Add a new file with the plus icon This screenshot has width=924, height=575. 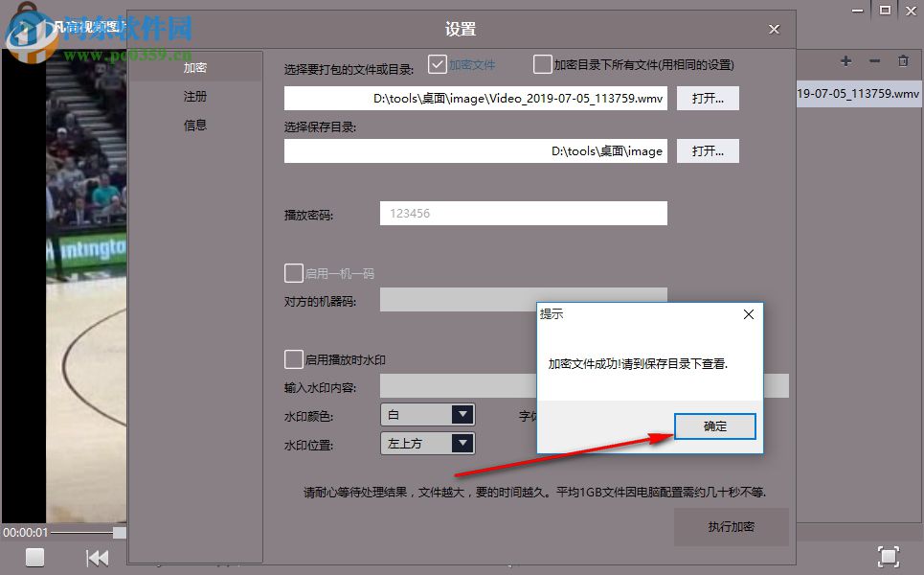click(845, 60)
